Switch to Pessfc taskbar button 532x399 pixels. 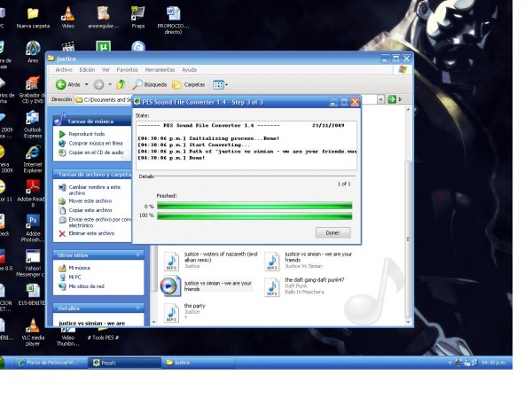[124, 363]
